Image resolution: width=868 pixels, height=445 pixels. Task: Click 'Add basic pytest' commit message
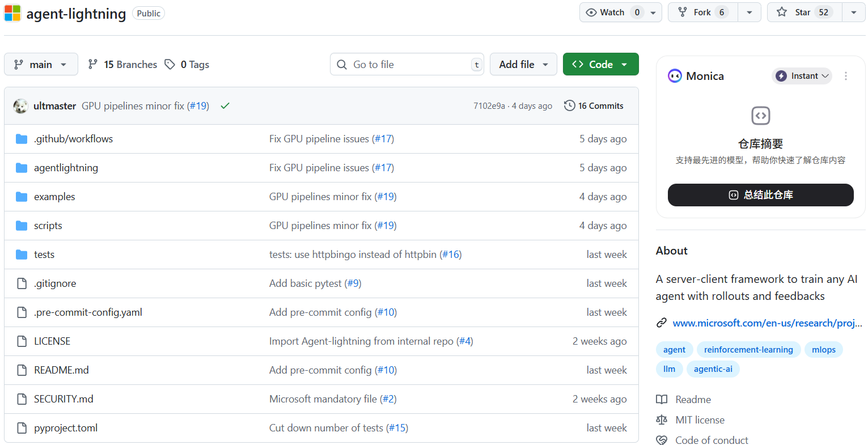click(306, 283)
